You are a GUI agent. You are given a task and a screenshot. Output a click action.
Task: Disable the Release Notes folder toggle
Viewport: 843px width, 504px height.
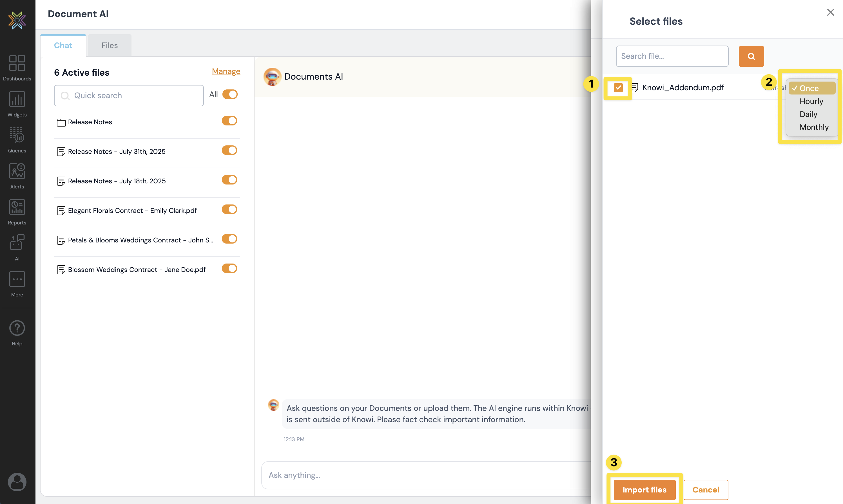229,121
